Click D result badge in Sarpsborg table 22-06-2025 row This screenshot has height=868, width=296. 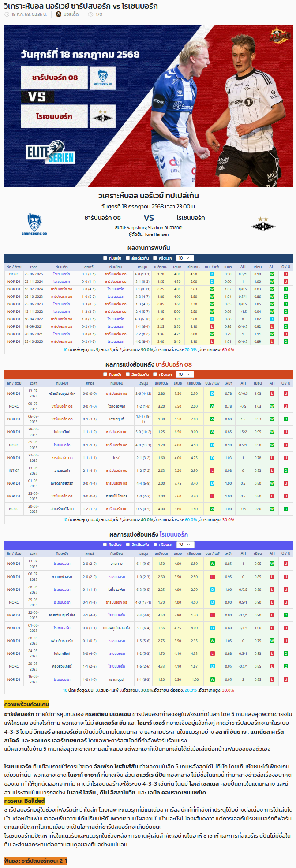[x=212, y=458]
